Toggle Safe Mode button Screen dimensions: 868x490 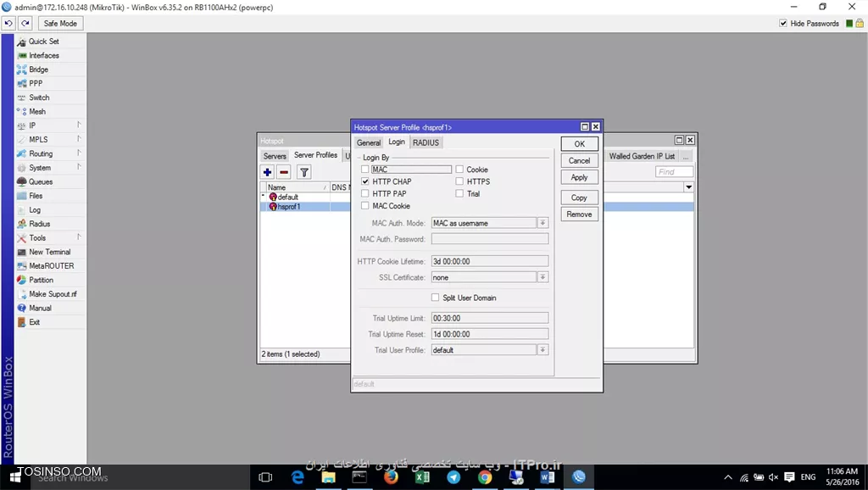pyautogui.click(x=60, y=23)
